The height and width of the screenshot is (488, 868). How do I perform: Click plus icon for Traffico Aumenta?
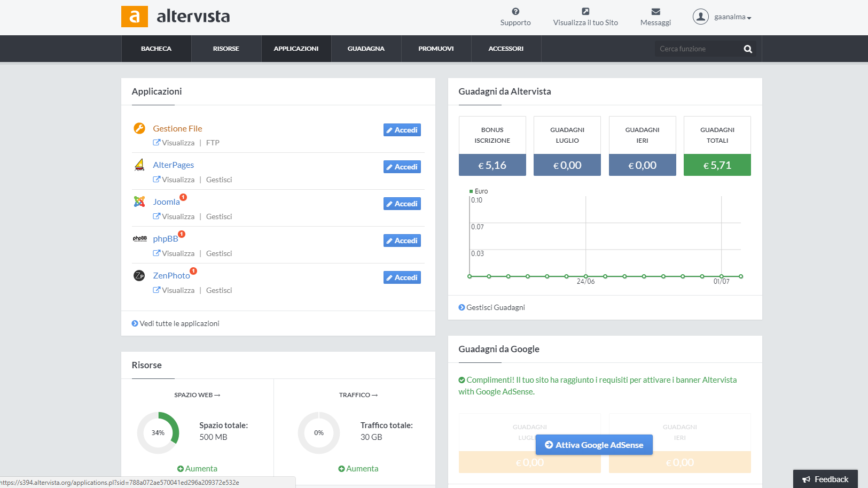pos(341,469)
